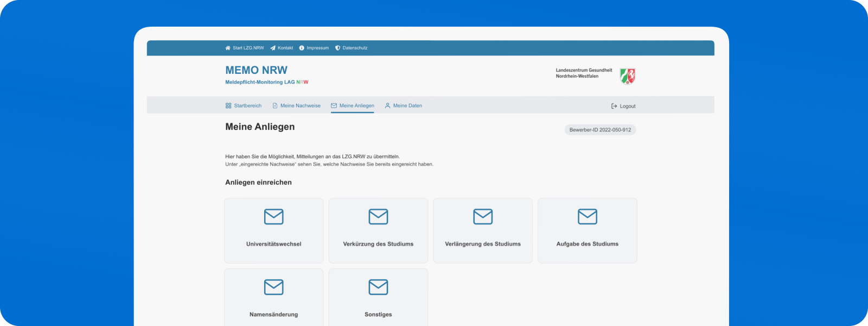Viewport: 868px width, 326px height.
Task: Click the info icon beside Impressum
Action: coord(302,48)
